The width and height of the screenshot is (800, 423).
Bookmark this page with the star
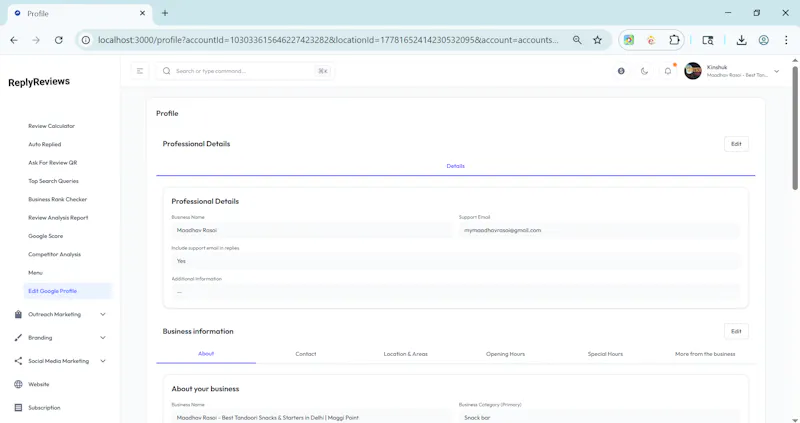coord(597,40)
